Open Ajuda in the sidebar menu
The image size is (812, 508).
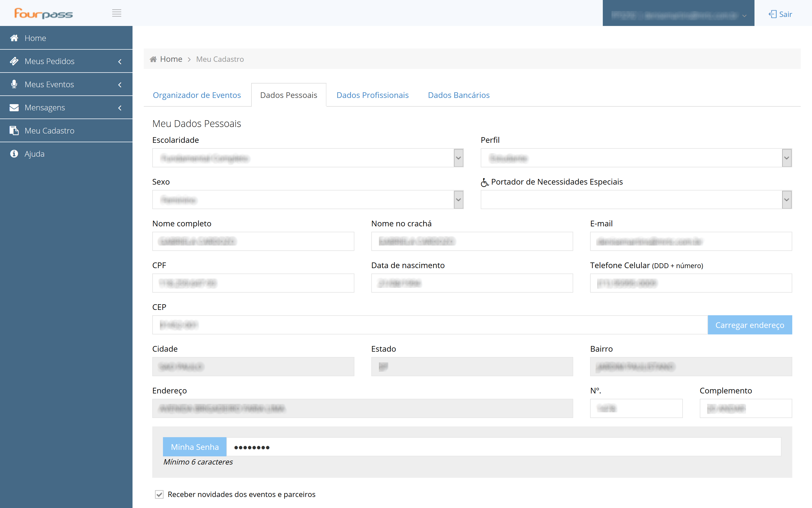click(66, 154)
